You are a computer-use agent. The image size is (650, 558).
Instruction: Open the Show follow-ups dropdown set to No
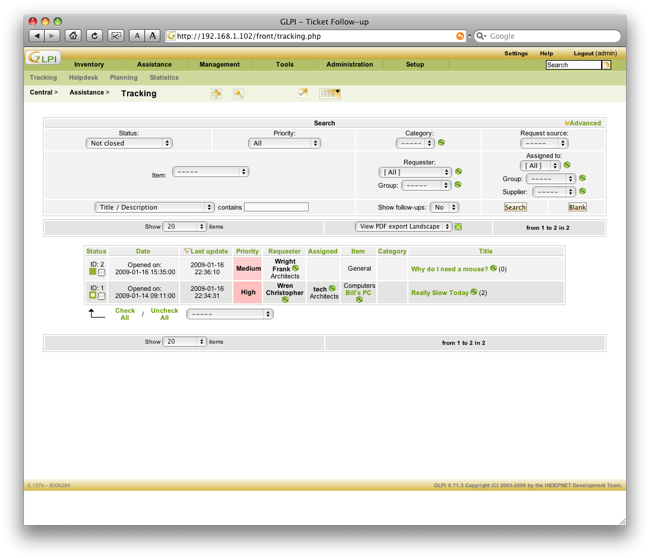click(x=444, y=207)
